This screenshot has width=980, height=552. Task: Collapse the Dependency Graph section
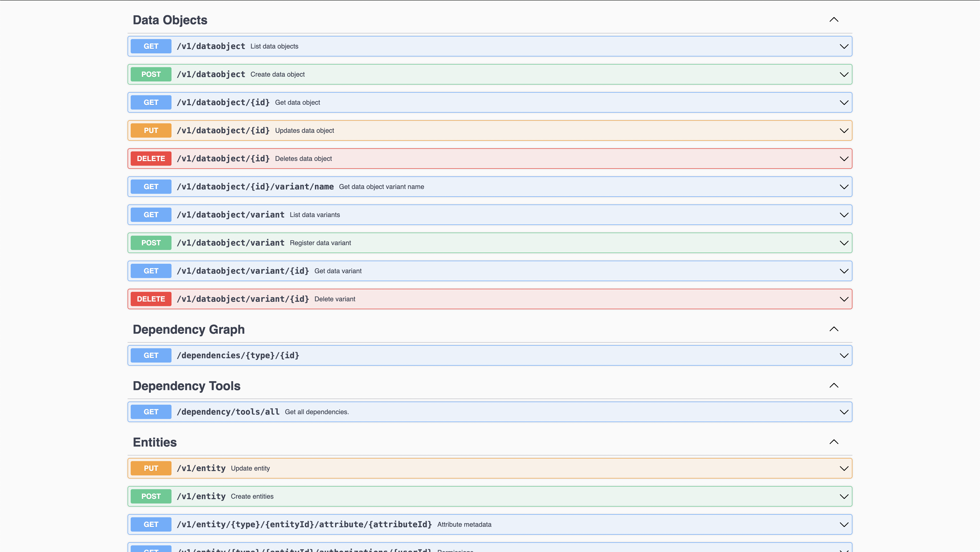(834, 329)
